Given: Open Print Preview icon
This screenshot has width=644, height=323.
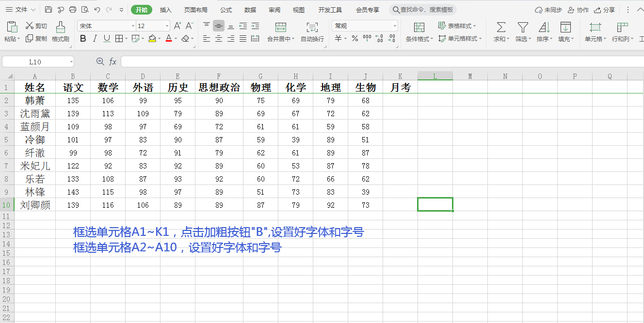Looking at the screenshot, I should pyautogui.click(x=85, y=10).
